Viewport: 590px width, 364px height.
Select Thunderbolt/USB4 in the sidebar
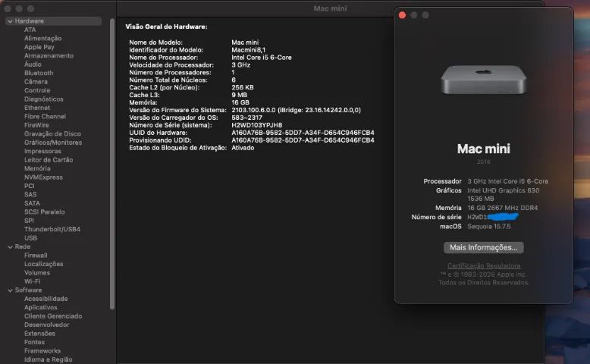point(52,229)
